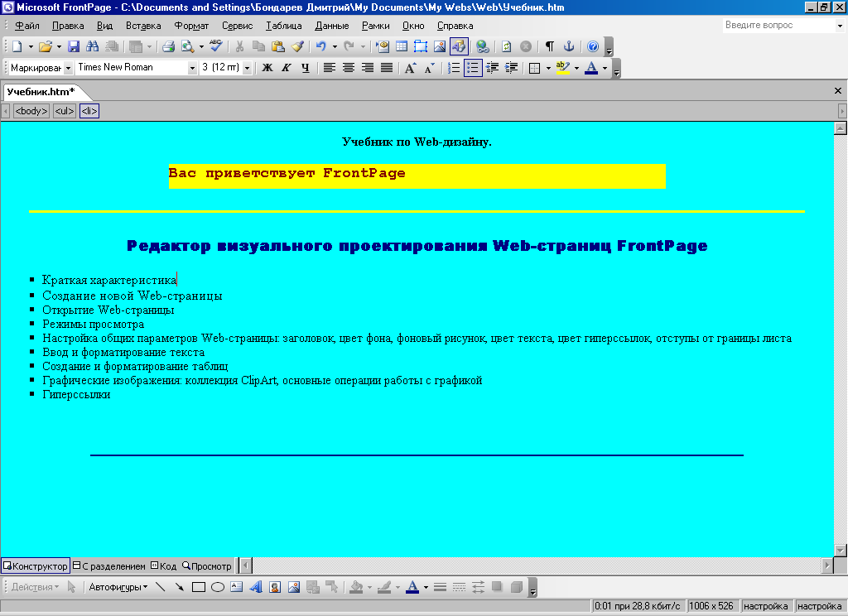Screen dimensions: 848x616
Task: Insert a table from the toolbar
Action: click(x=402, y=46)
